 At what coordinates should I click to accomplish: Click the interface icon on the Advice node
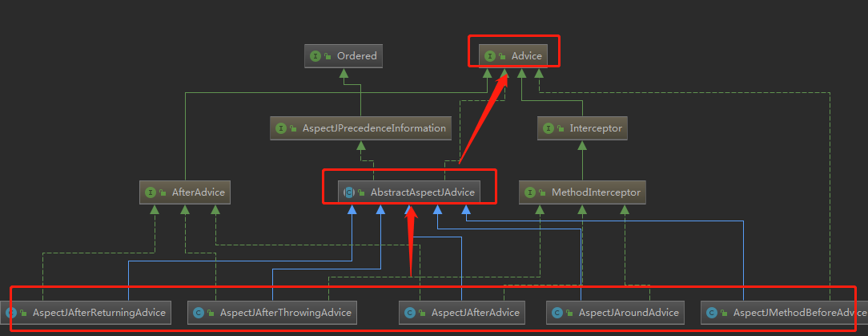point(490,56)
